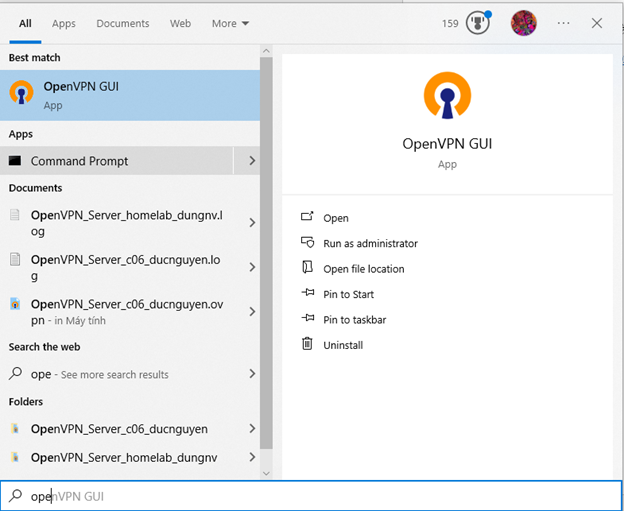Image resolution: width=624 pixels, height=511 pixels.
Task: Click the results scrollbar up arrow
Action: coord(266,51)
